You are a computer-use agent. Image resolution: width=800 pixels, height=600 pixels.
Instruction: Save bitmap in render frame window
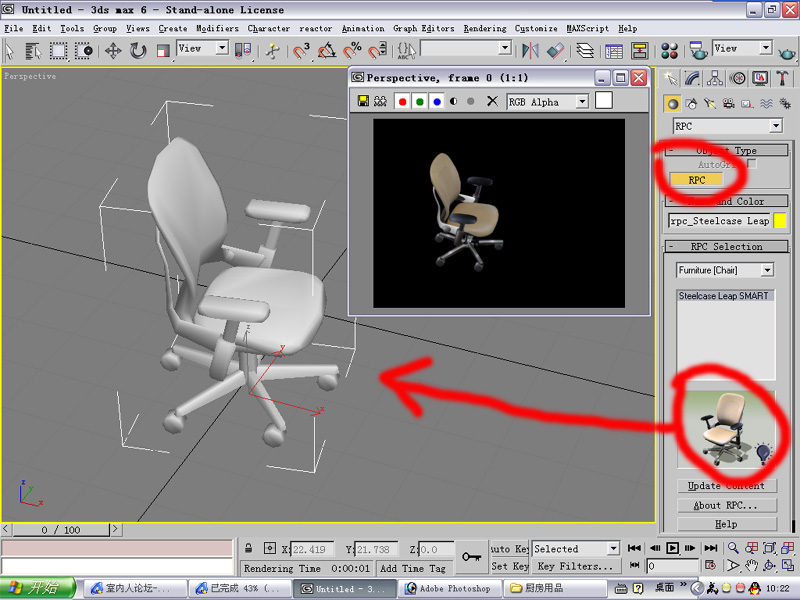tap(363, 101)
